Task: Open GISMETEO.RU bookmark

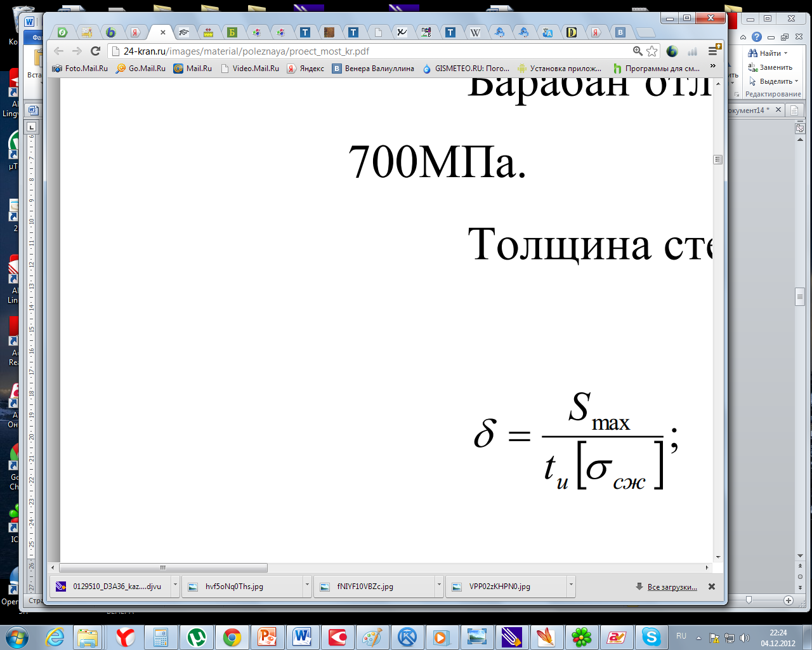Action: coord(466,69)
